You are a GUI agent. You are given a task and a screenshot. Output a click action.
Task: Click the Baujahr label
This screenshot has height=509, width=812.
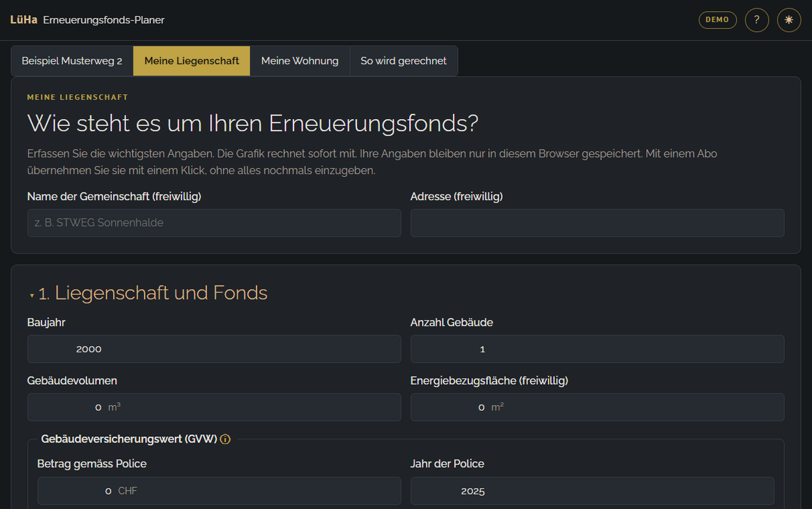[46, 322]
